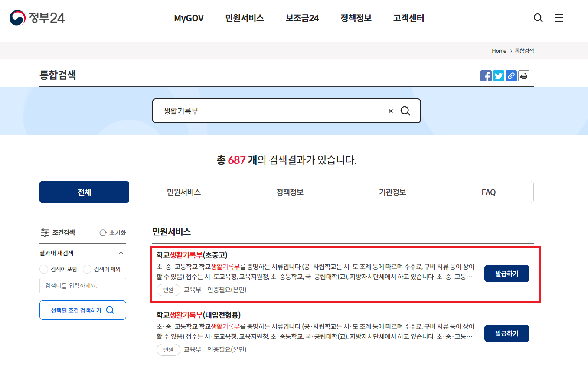
Task: Switch to the 민원서비스 tab
Action: pyautogui.click(x=184, y=192)
